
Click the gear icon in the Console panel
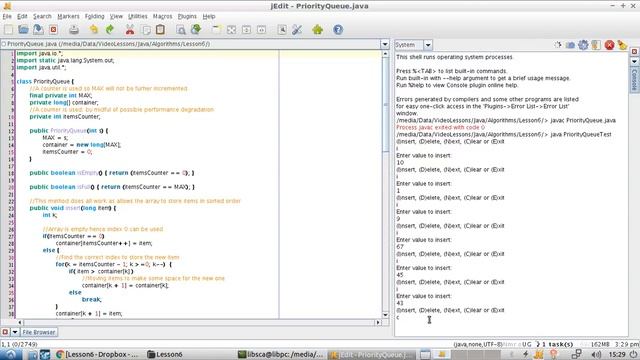click(583, 45)
